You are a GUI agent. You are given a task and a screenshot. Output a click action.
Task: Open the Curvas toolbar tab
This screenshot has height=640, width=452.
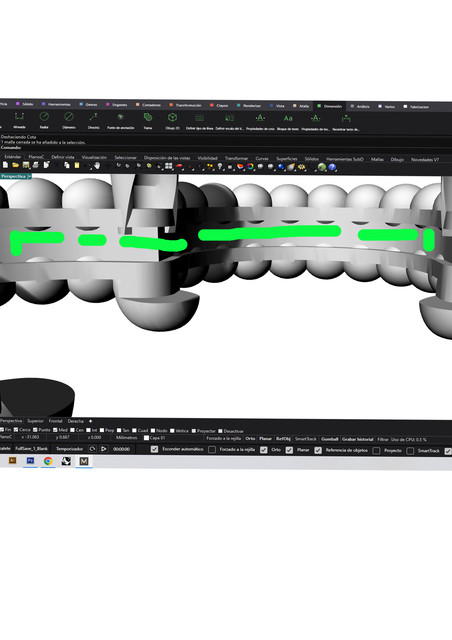tap(262, 158)
